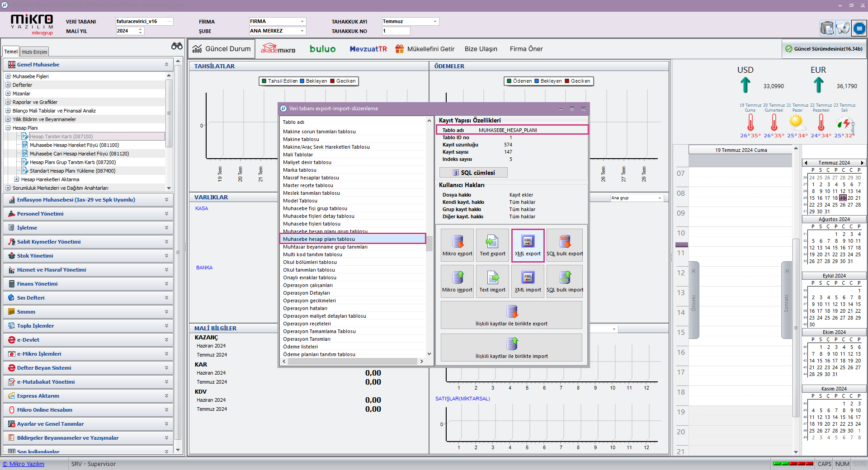Click the SQL cümlesi button
The width and height of the screenshot is (868, 470).
pyautogui.click(x=473, y=173)
